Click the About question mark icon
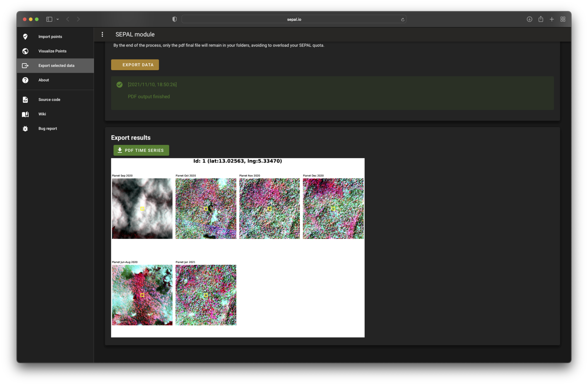The height and width of the screenshot is (385, 588). pyautogui.click(x=25, y=80)
